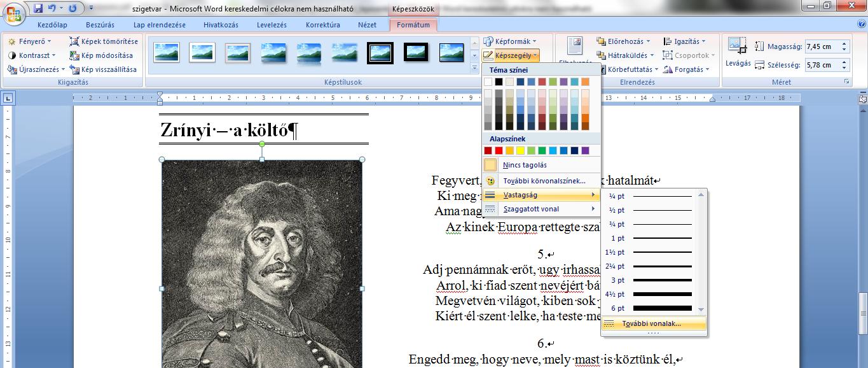Screen dimensions: 868x368
Task: Apply the first picture style thumbnail
Action: click(167, 53)
